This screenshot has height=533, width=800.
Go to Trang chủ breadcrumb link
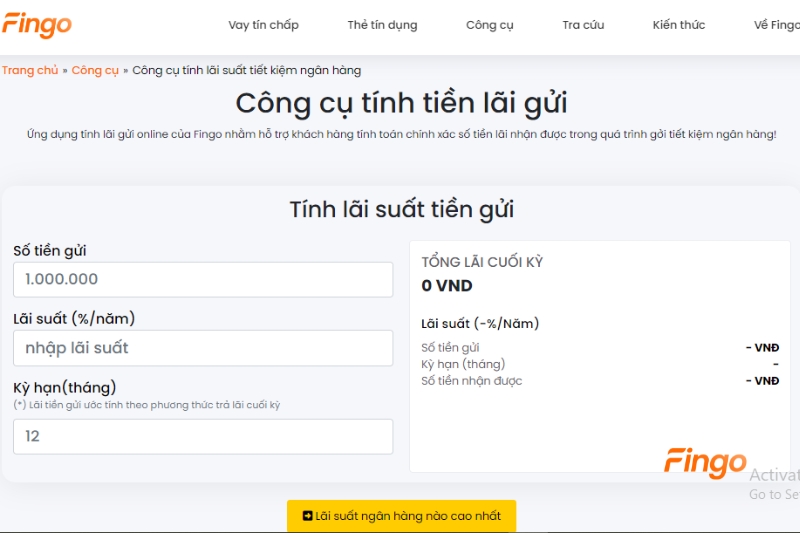30,70
